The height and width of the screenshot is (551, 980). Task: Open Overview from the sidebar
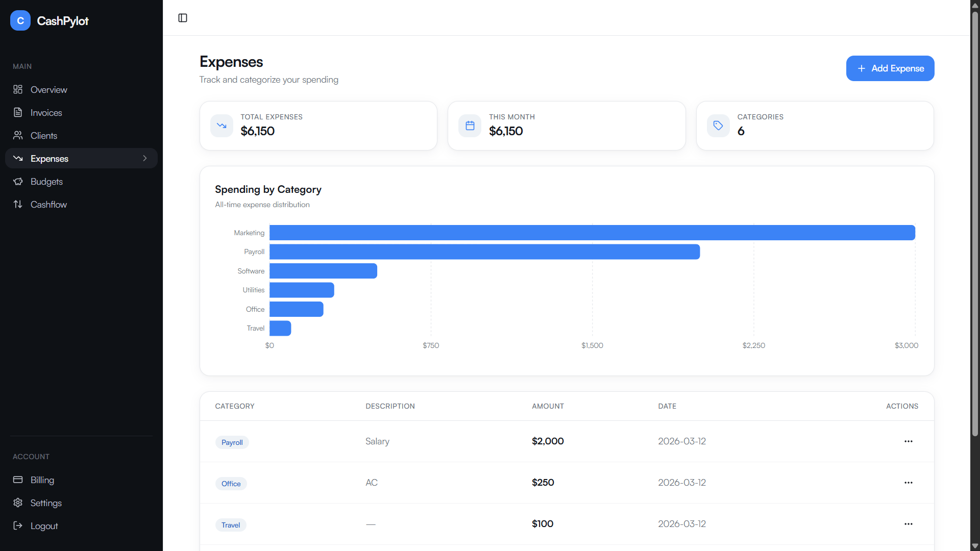48,90
